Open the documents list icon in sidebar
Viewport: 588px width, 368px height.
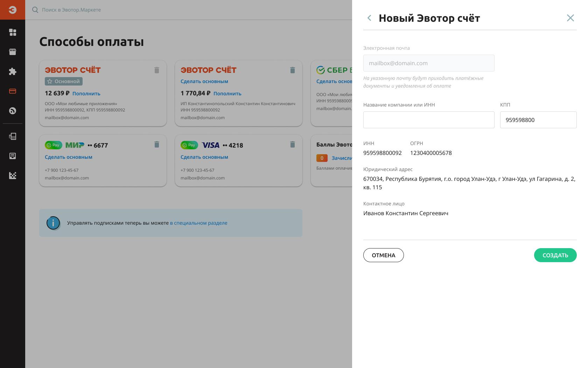(13, 156)
